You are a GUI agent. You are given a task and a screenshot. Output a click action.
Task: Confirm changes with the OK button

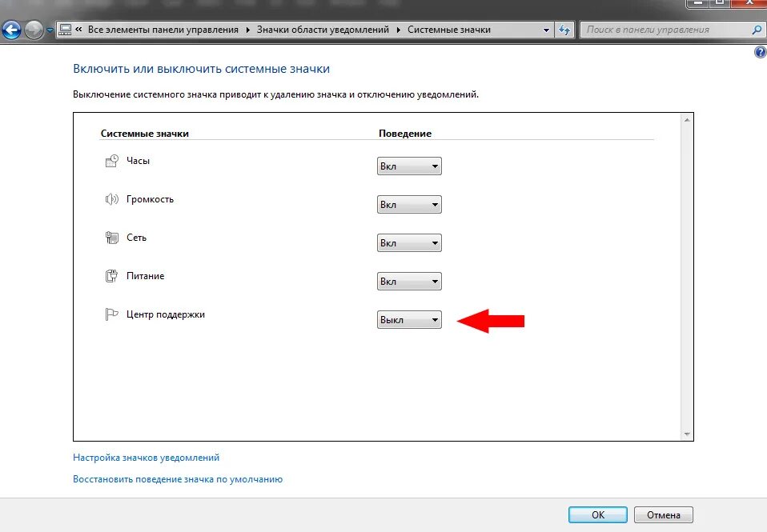pos(598,515)
